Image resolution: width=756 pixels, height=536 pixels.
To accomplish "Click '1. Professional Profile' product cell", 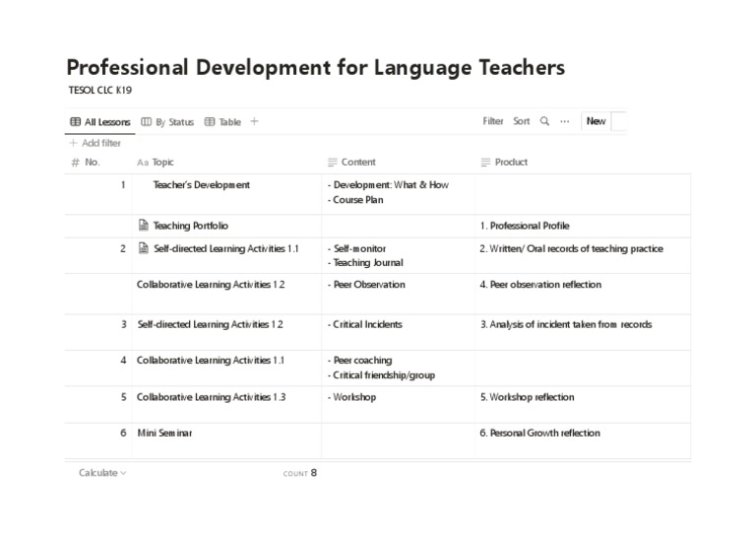I will tap(525, 226).
